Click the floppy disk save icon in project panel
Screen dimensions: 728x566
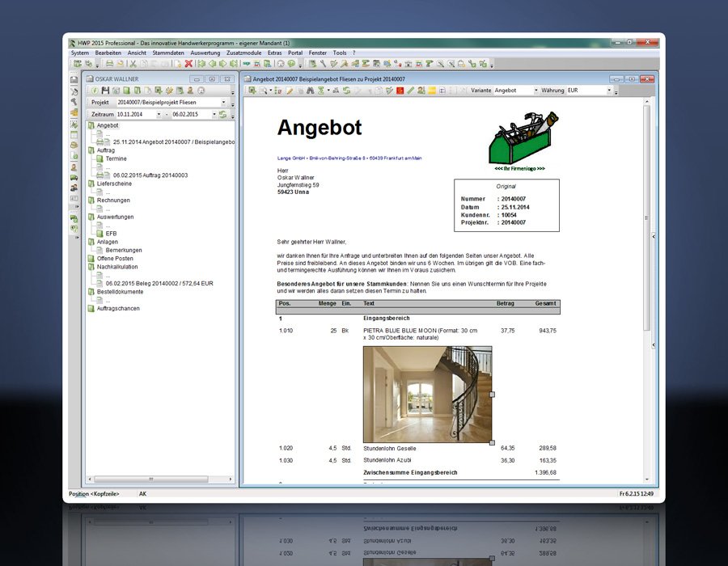point(105,91)
